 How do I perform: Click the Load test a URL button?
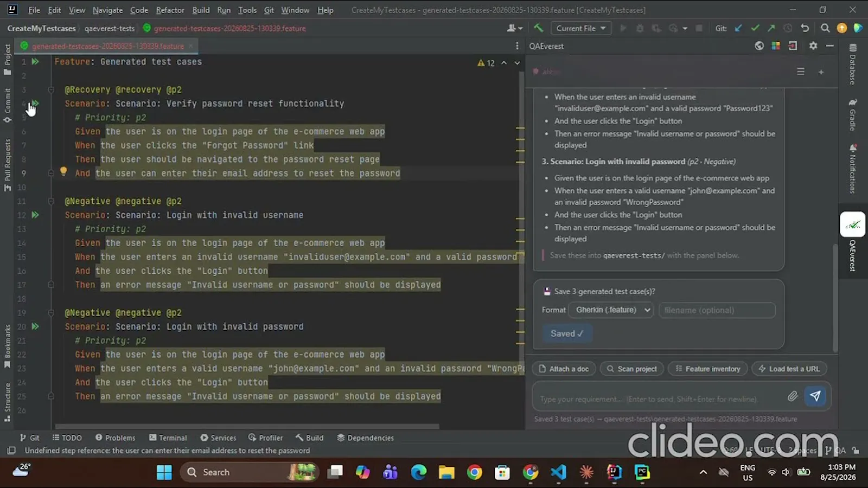click(789, 369)
